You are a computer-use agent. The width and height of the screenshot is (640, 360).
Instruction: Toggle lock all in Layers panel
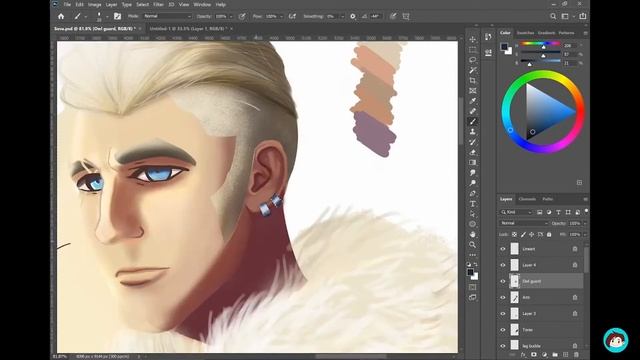[549, 234]
